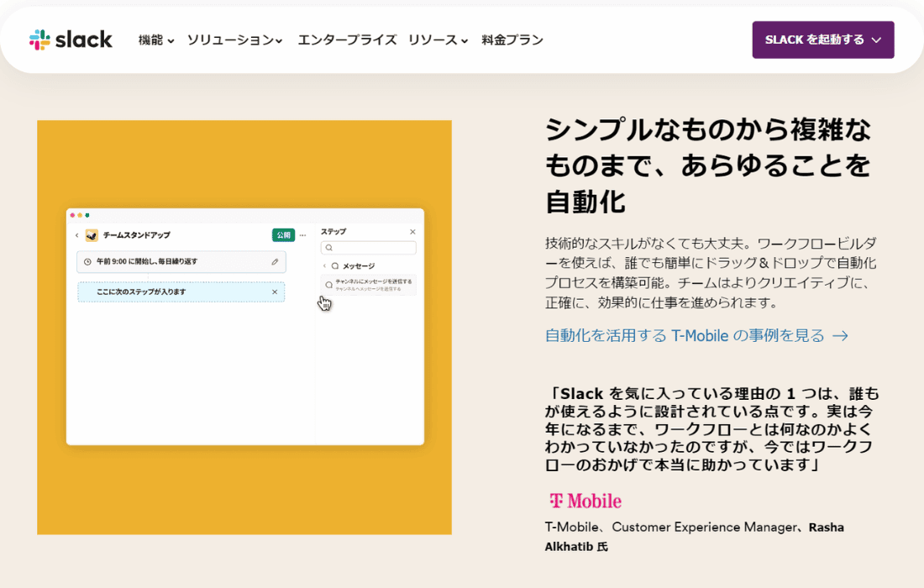Click the ここに次のステップが入ります drop zone

pyautogui.click(x=181, y=291)
